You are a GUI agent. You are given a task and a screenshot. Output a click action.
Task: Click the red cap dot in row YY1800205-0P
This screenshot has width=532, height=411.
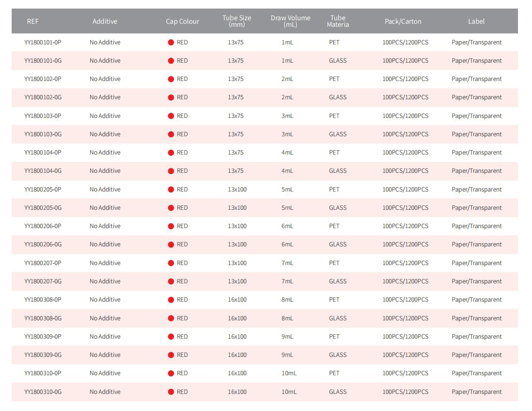click(x=171, y=190)
